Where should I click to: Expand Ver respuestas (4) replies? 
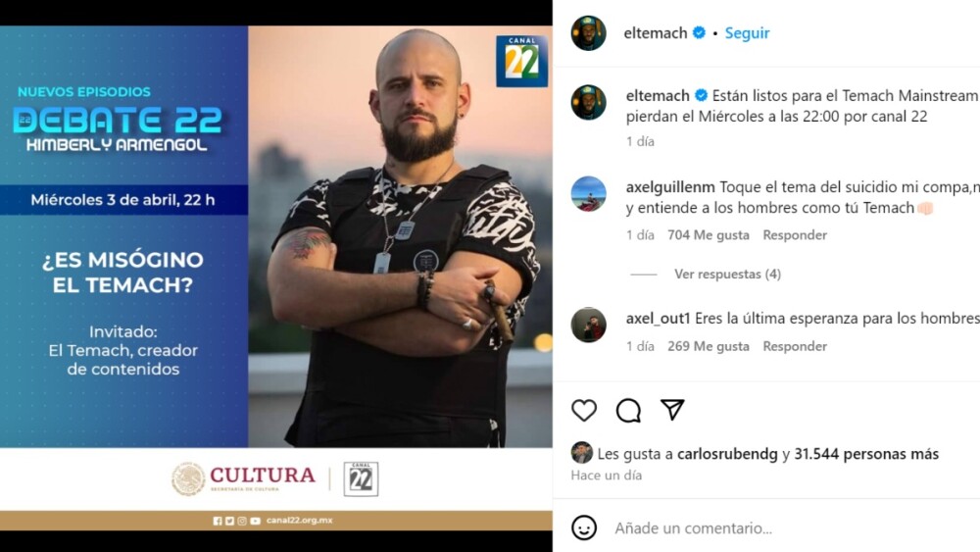(x=727, y=274)
